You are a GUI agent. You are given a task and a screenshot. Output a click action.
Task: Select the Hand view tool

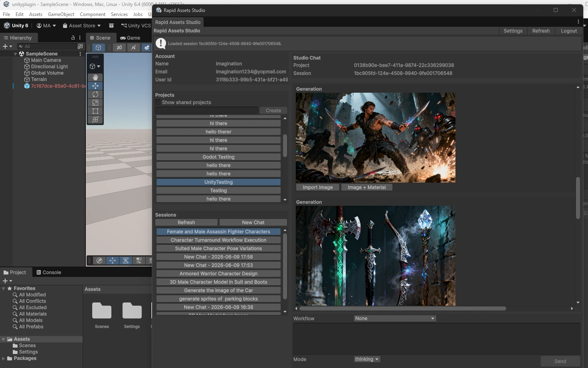tap(95, 78)
